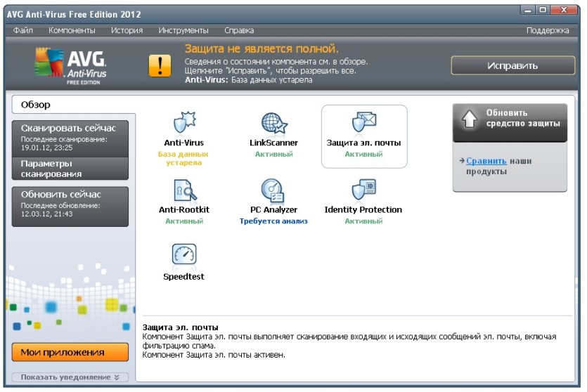Click the Исправить button
Viewport: 587px width, 392px height.
(x=512, y=66)
